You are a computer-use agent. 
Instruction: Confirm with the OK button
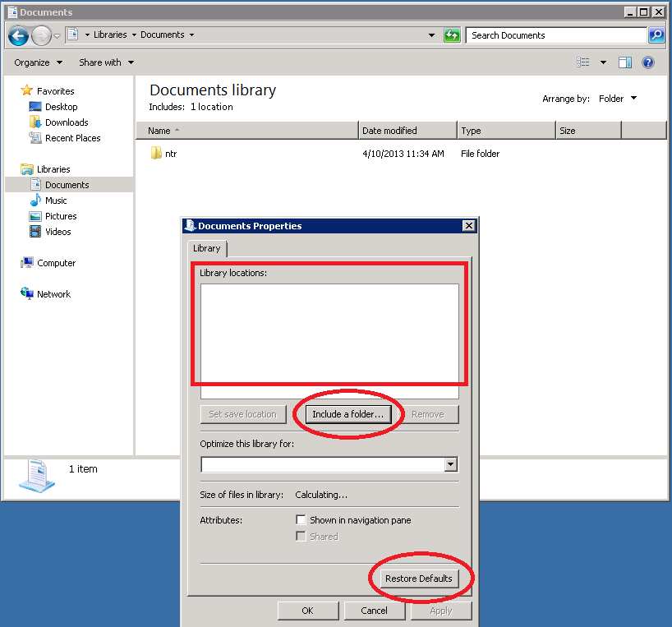coord(308,611)
